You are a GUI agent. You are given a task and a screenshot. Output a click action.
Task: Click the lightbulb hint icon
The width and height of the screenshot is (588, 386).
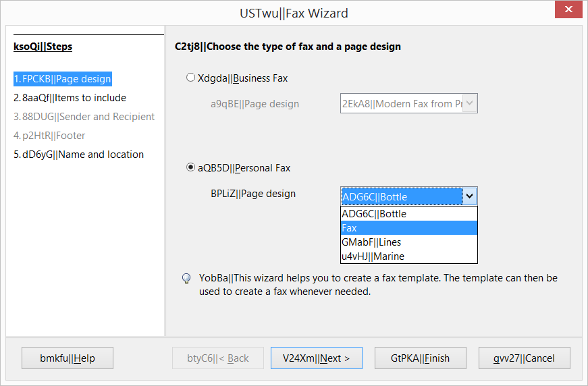tap(186, 279)
